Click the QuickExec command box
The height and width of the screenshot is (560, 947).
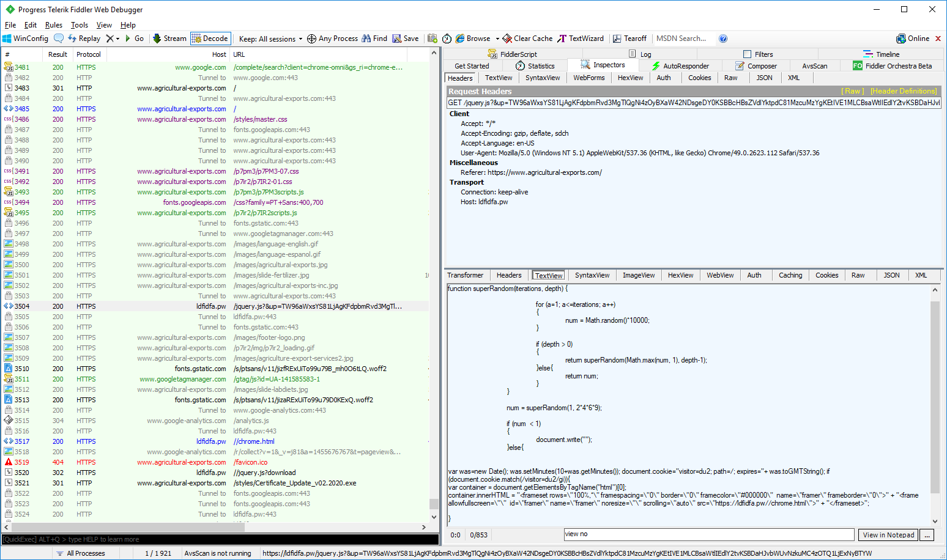tap(220, 539)
